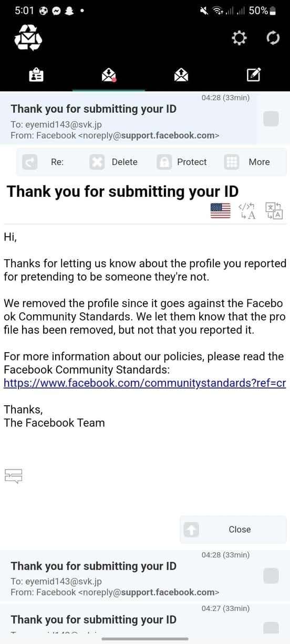Open the settings gear icon
Image resolution: width=290 pixels, height=644 pixels.
pyautogui.click(x=239, y=38)
